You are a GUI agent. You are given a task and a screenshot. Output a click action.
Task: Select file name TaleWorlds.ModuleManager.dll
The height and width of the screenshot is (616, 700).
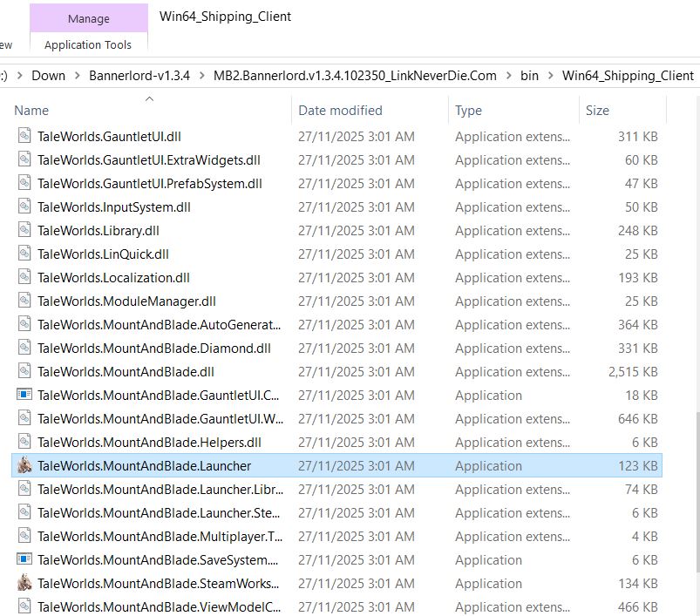pos(126,301)
